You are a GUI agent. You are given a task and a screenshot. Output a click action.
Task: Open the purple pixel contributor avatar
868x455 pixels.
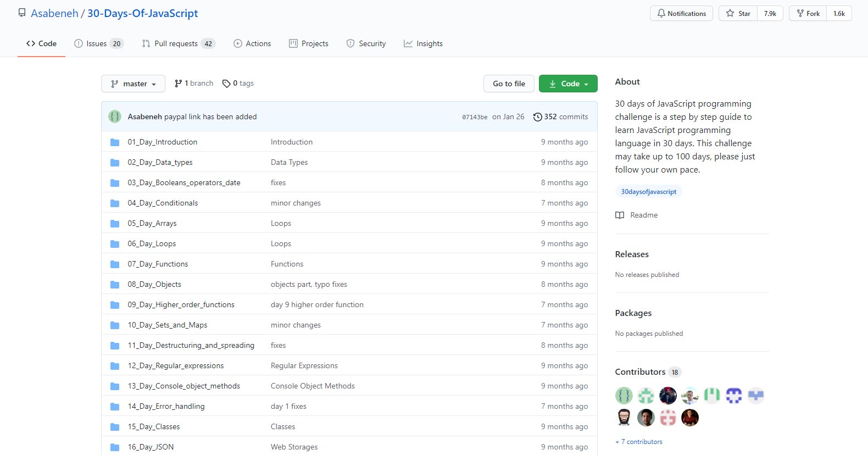click(734, 396)
